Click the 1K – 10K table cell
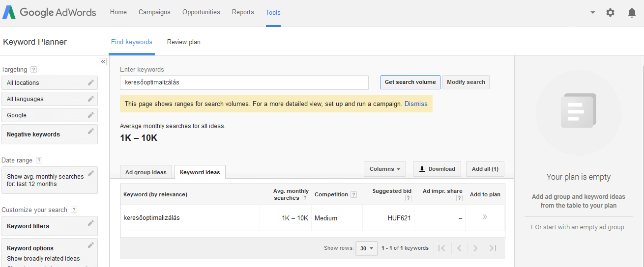Viewport: 644px width, 267px height. click(295, 218)
